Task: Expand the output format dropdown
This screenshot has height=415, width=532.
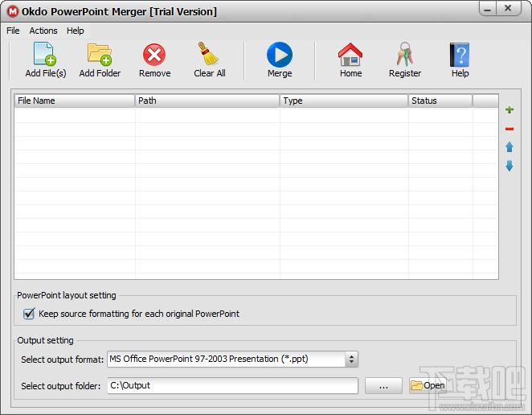Action: (x=351, y=359)
